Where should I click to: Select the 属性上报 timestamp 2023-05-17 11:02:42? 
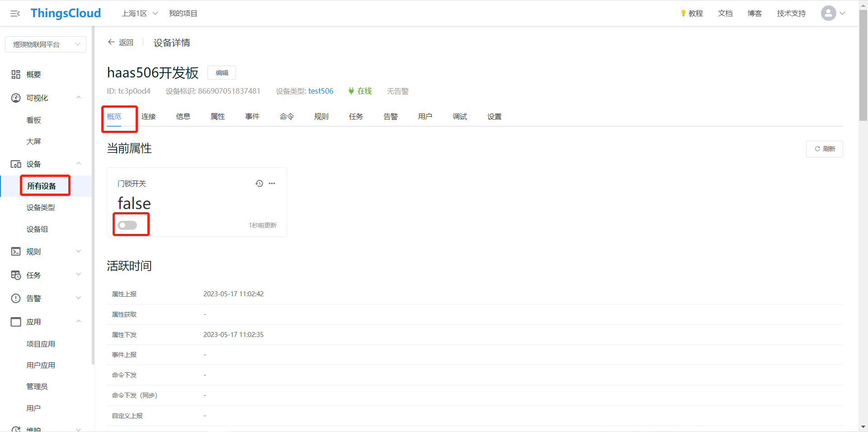233,294
